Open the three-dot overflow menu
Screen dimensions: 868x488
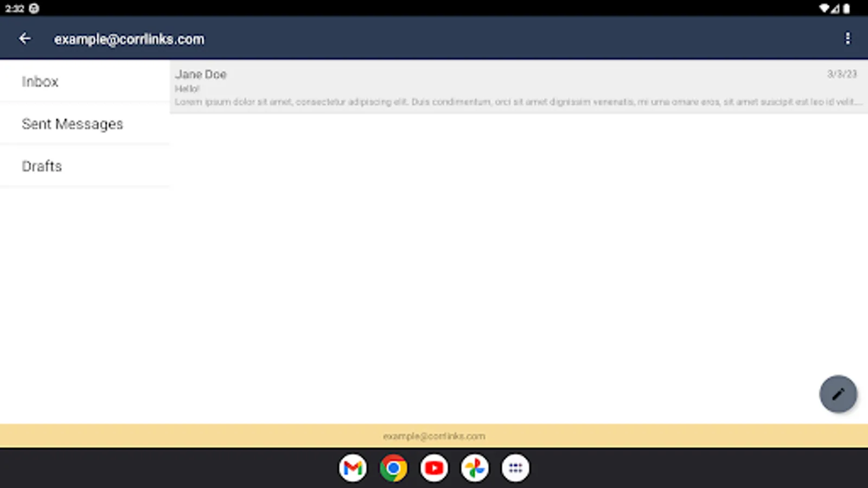point(847,38)
